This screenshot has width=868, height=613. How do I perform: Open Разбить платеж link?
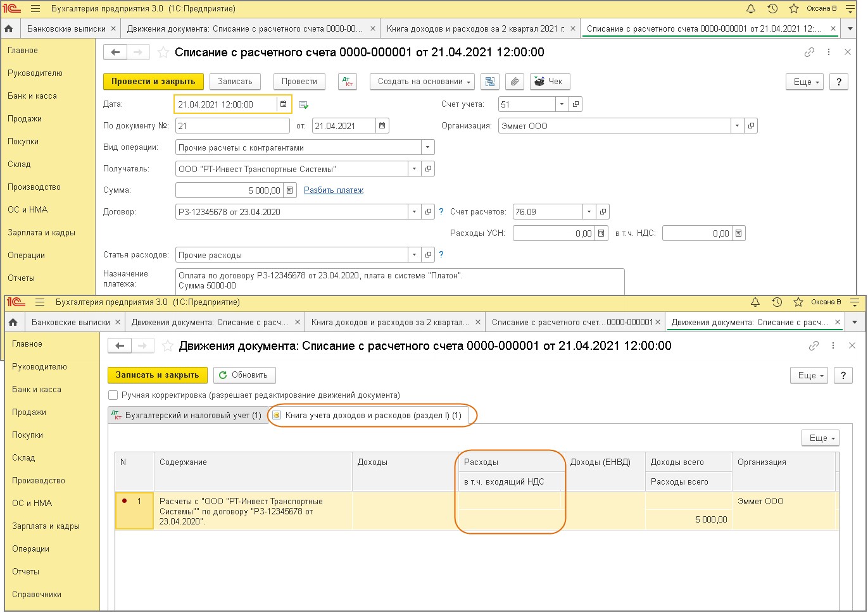(334, 190)
